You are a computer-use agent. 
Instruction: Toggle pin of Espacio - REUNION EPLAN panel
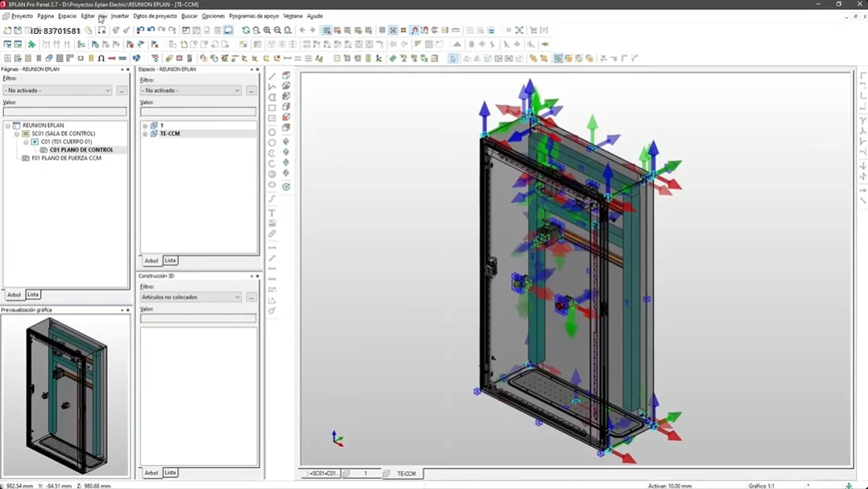coord(251,70)
